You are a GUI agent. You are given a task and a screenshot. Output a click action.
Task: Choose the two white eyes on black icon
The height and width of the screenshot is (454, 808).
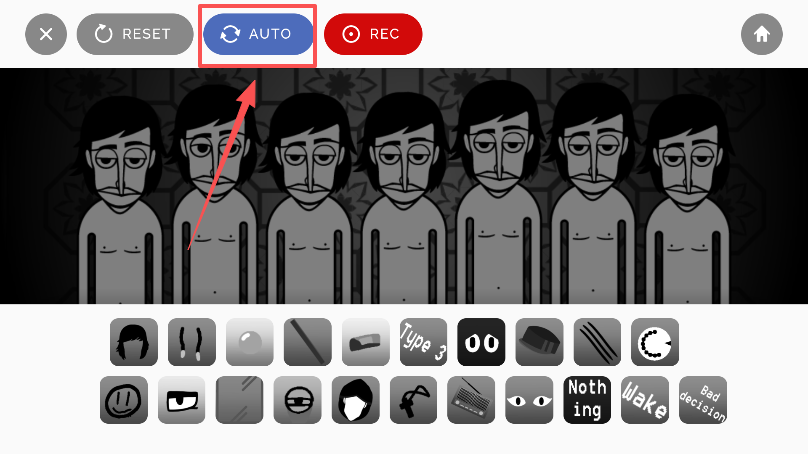[x=481, y=342]
